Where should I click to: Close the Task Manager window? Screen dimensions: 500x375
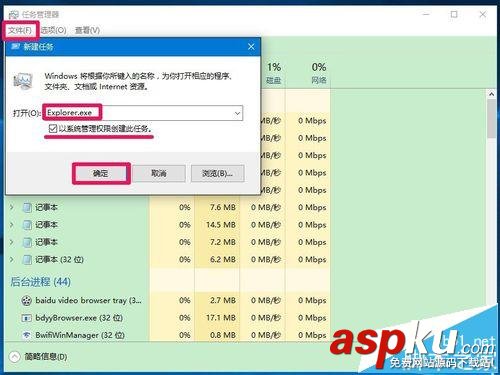click(483, 15)
